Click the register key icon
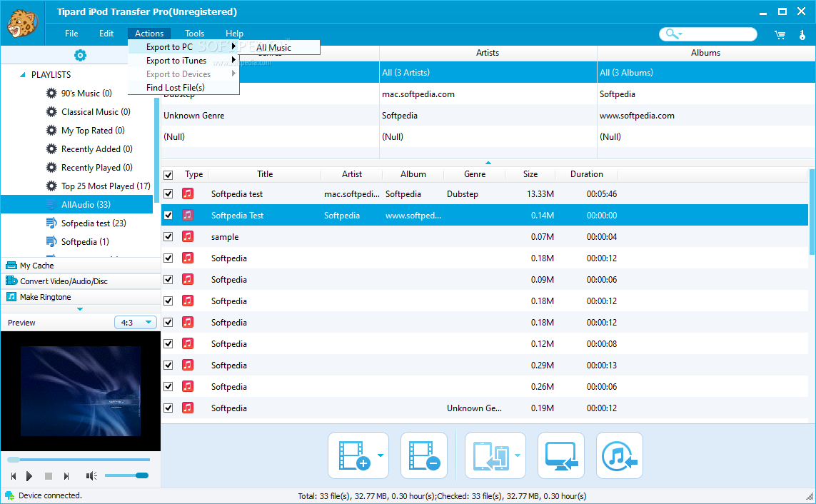Image resolution: width=816 pixels, height=504 pixels. [802, 35]
